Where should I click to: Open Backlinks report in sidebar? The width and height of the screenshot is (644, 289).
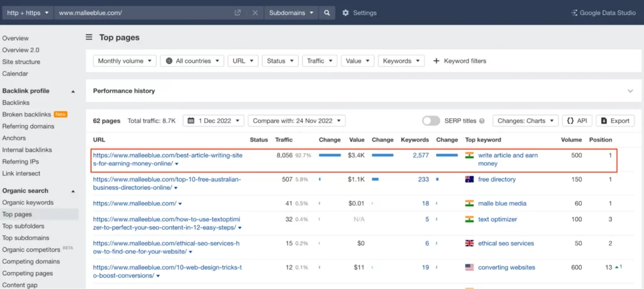pyautogui.click(x=16, y=102)
